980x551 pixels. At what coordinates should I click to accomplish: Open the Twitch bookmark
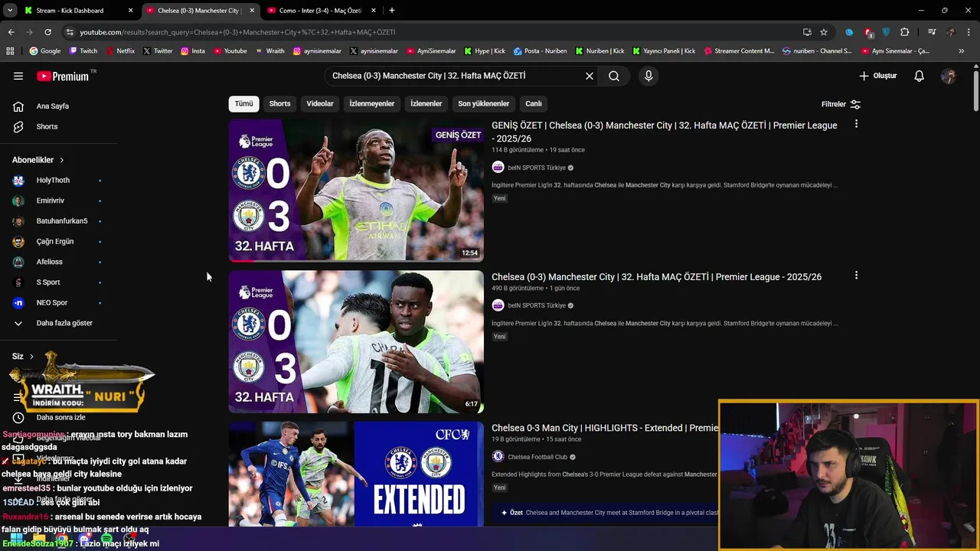coord(83,51)
